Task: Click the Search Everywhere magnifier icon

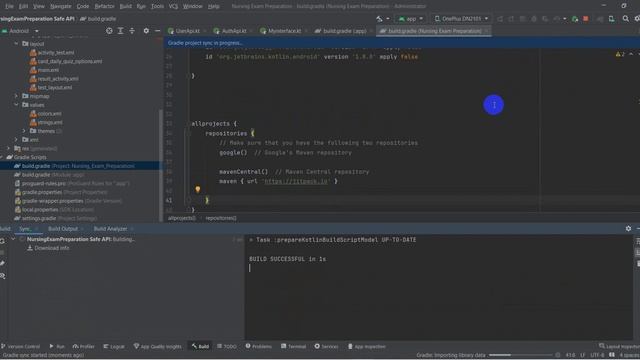Action: pos(626,19)
